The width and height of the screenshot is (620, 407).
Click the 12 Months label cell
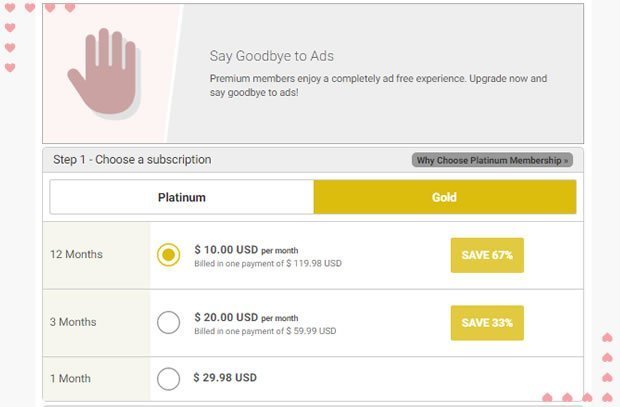(96, 255)
